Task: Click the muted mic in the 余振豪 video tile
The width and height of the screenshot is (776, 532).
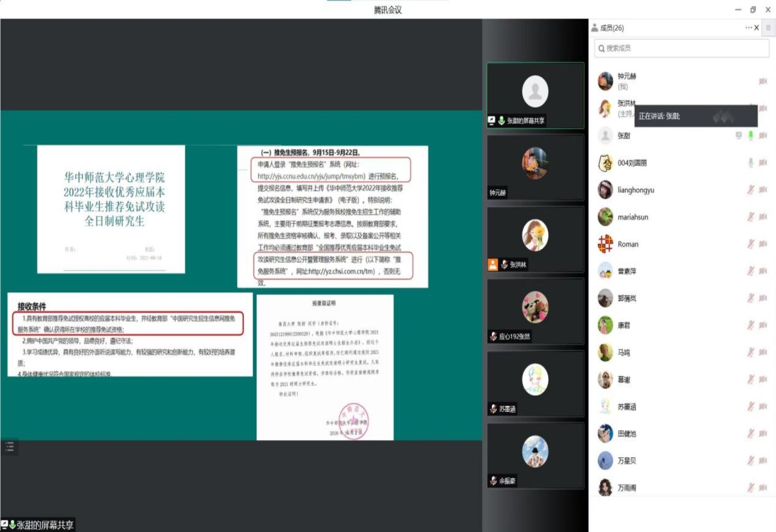Action: [493, 481]
